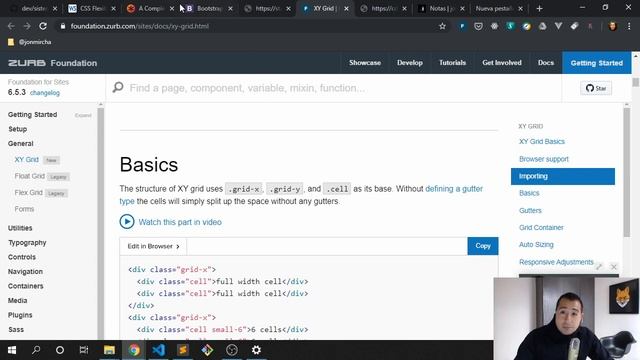Open Float Grid legacy page

pos(29,176)
